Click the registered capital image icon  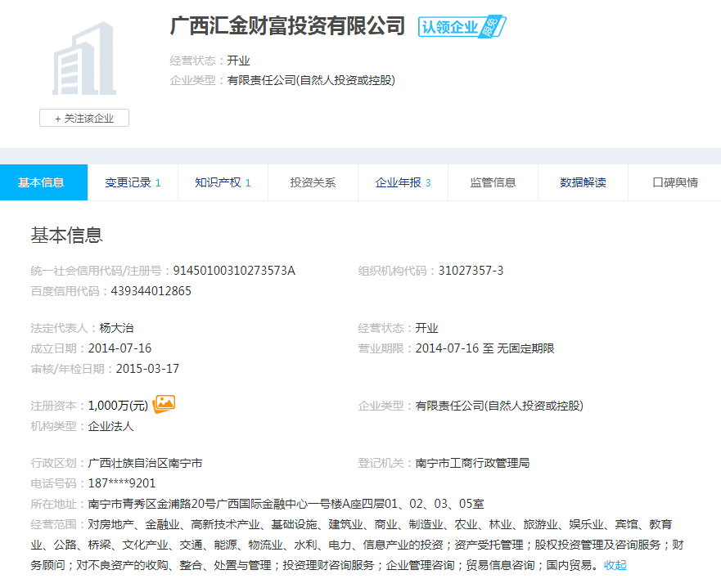coord(164,403)
